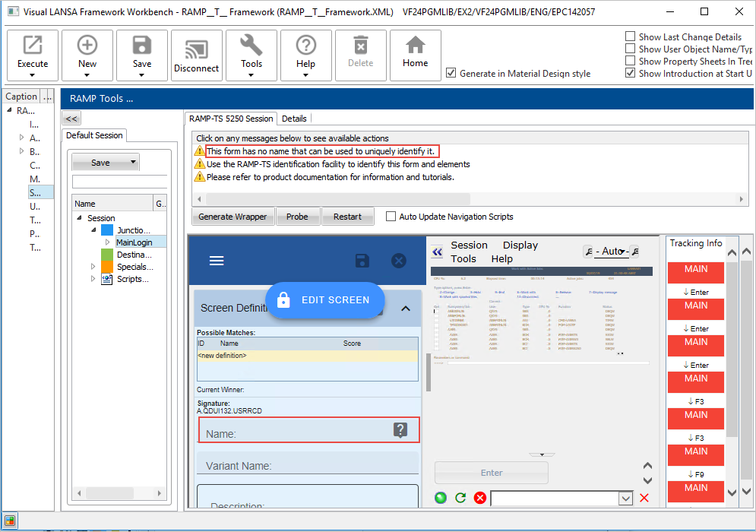Open the hamburger menu in the blue panel

pyautogui.click(x=217, y=261)
